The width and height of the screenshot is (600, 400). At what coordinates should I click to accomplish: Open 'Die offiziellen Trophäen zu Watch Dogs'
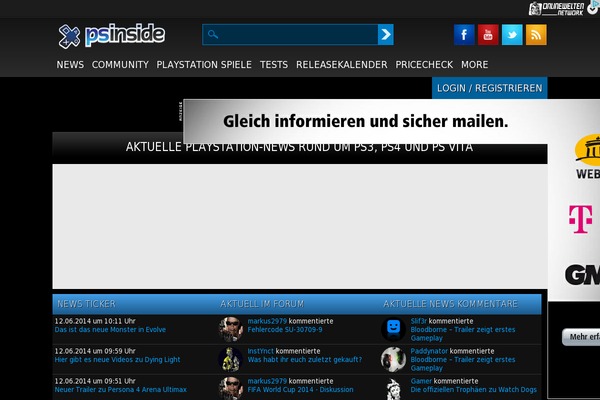[473, 389]
